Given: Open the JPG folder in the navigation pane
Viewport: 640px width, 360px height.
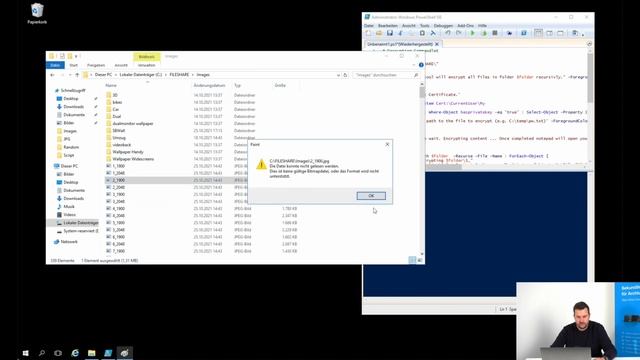Looking at the screenshot, I should [67, 139].
